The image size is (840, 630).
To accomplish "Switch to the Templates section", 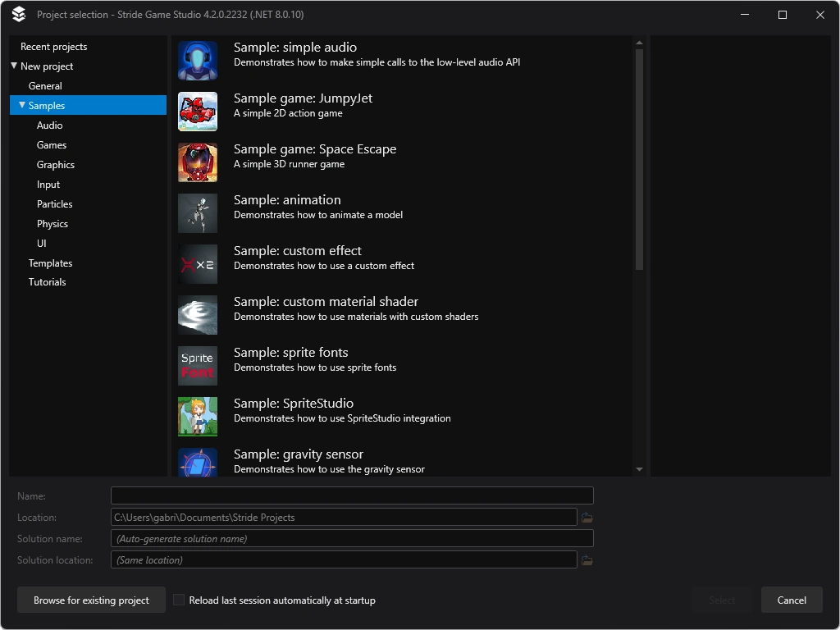I will tap(50, 262).
